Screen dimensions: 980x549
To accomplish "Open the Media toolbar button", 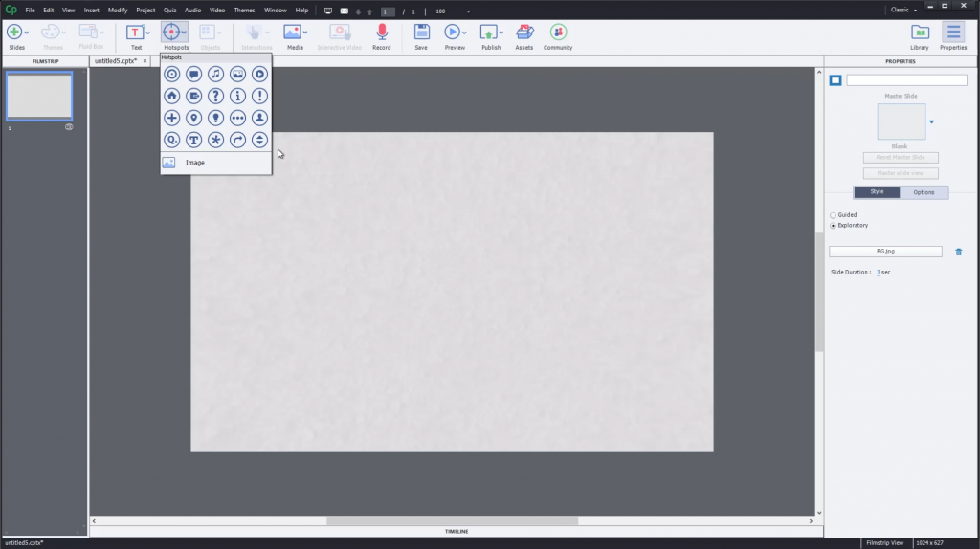I will click(293, 37).
